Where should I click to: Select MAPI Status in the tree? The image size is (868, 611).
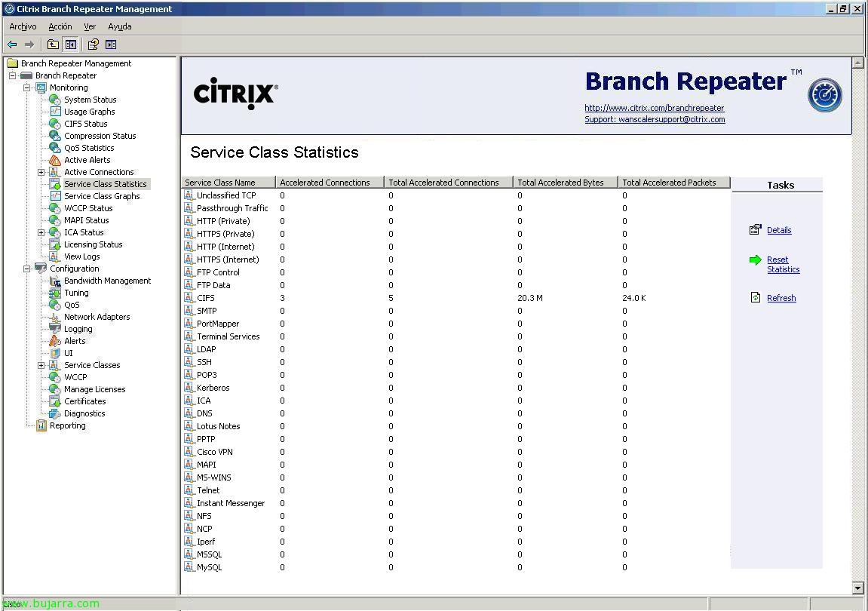coord(87,220)
